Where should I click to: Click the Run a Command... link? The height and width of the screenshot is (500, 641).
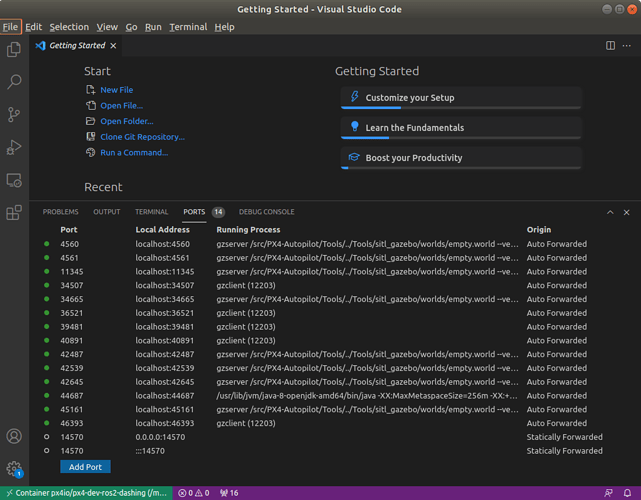click(x=134, y=152)
